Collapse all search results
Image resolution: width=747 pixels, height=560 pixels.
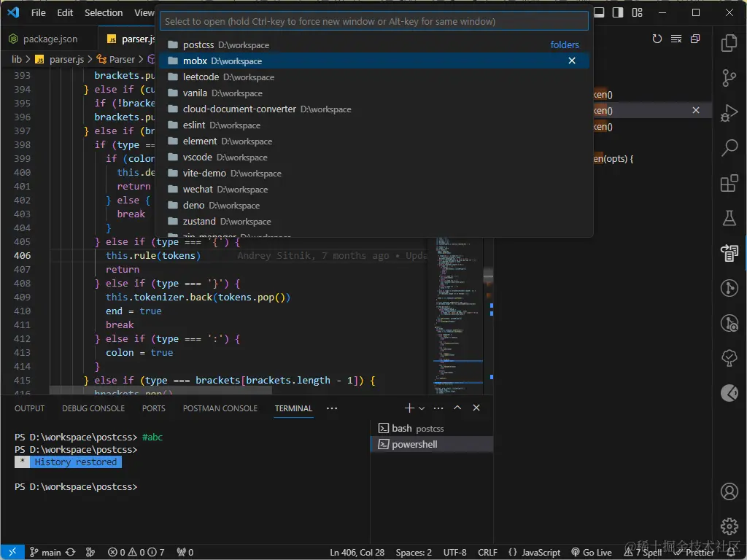(695, 39)
